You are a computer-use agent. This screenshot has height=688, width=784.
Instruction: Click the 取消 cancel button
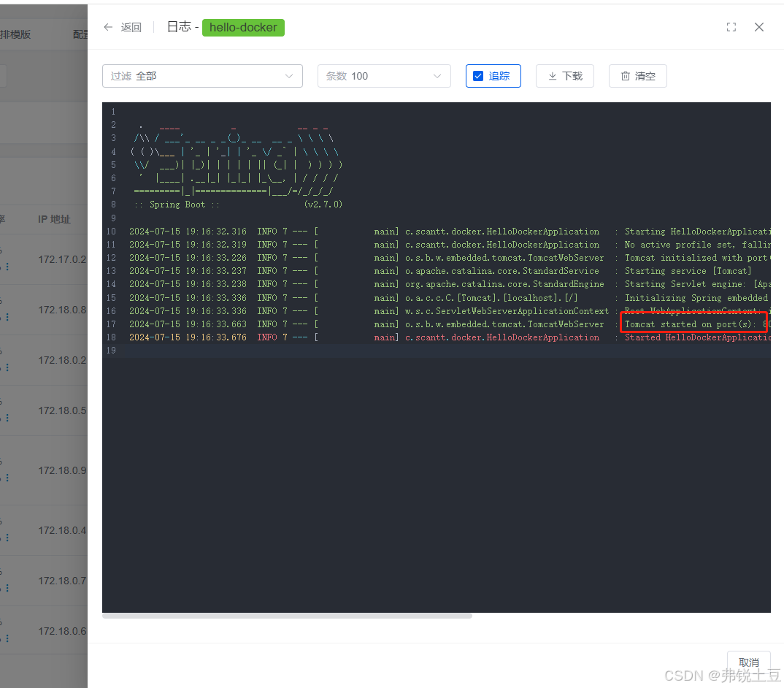[749, 662]
